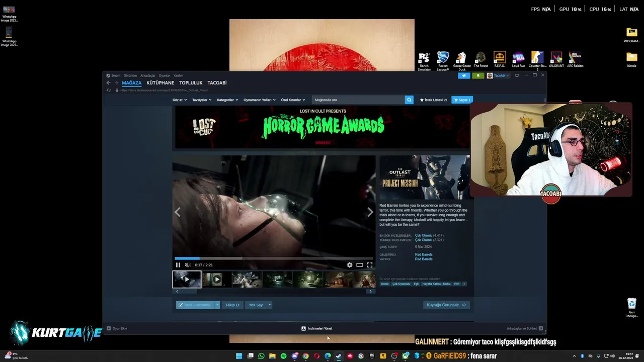The width and height of the screenshot is (644, 362).
Task: Open Windows Start menu on taskbar
Action: [x=239, y=356]
